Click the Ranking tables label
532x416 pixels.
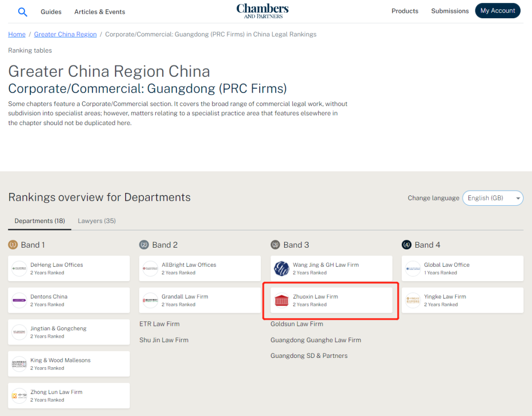point(30,51)
